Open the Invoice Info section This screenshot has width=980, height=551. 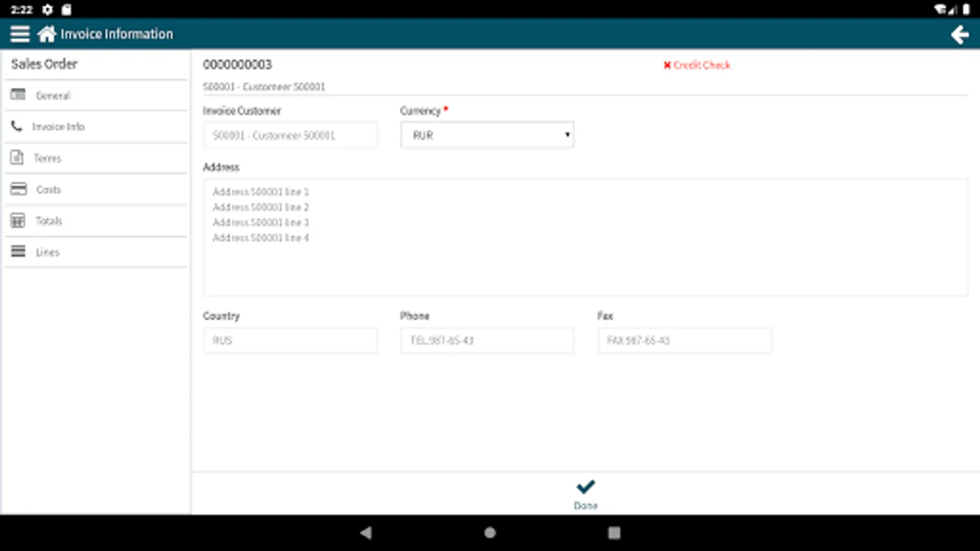click(96, 127)
